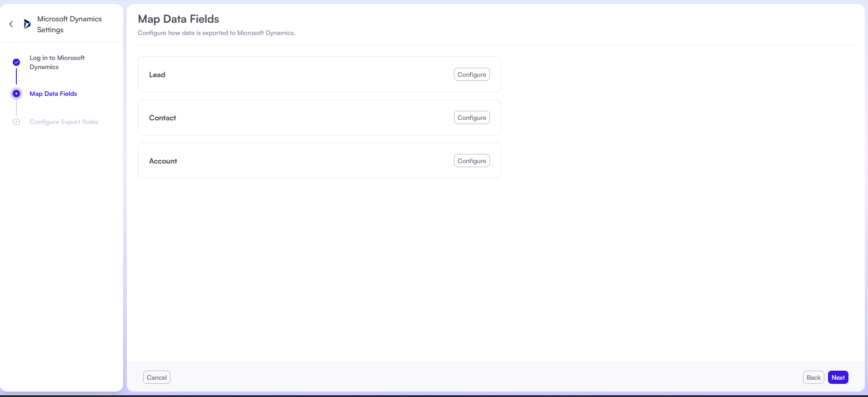The height and width of the screenshot is (397, 868).
Task: Click the back chevron arrow in sidebar header
Action: (11, 24)
